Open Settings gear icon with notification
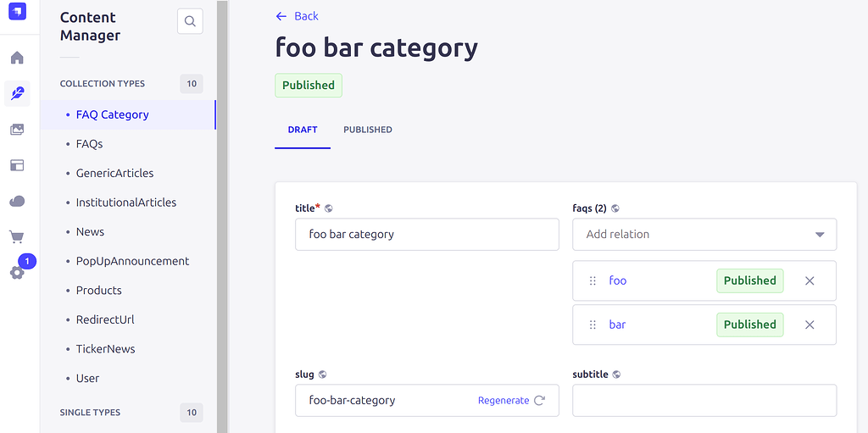This screenshot has height=433, width=868. [17, 272]
